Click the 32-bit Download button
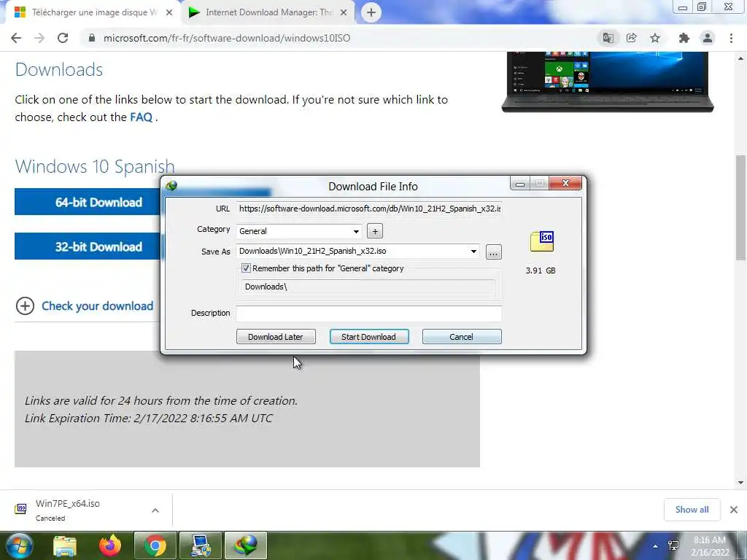The width and height of the screenshot is (747, 560). (88, 246)
